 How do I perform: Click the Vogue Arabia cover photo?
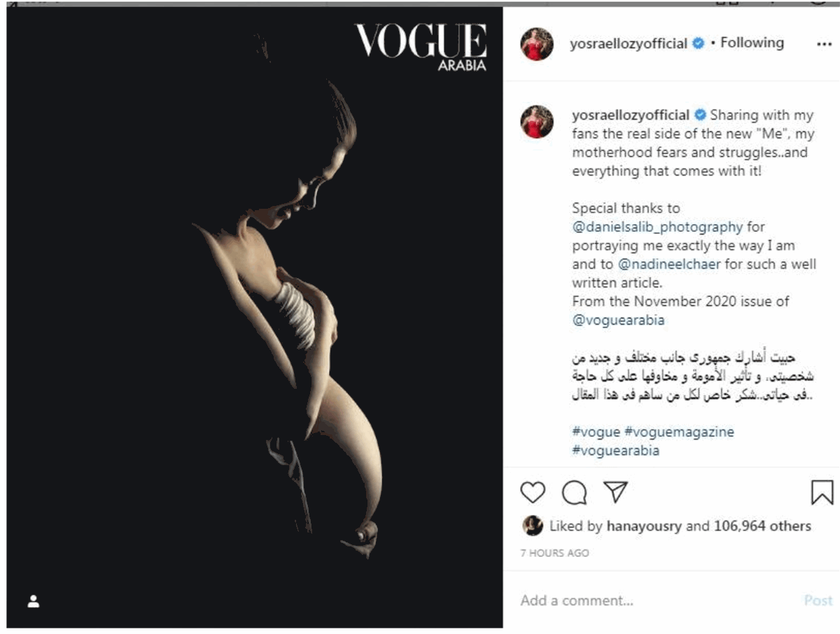point(255,317)
